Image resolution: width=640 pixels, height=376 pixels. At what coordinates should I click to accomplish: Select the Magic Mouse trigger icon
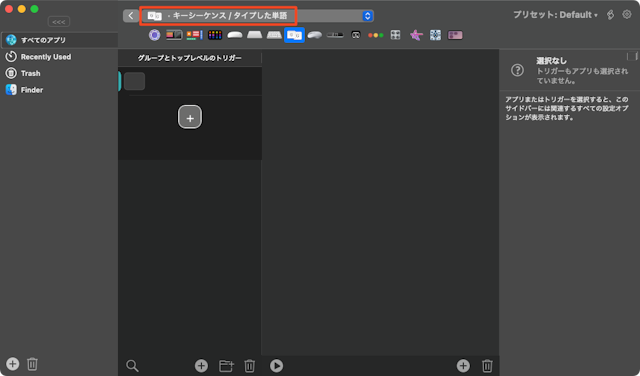pyautogui.click(x=235, y=35)
